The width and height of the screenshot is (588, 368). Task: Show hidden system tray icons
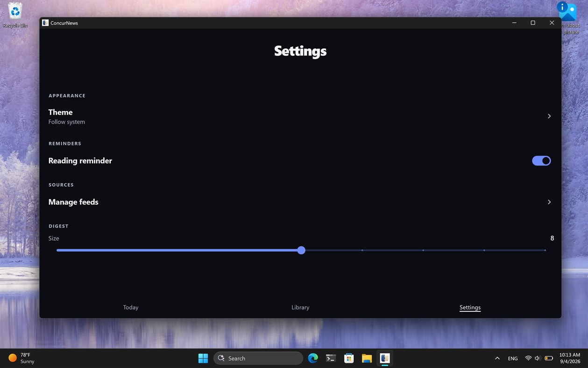(497, 358)
